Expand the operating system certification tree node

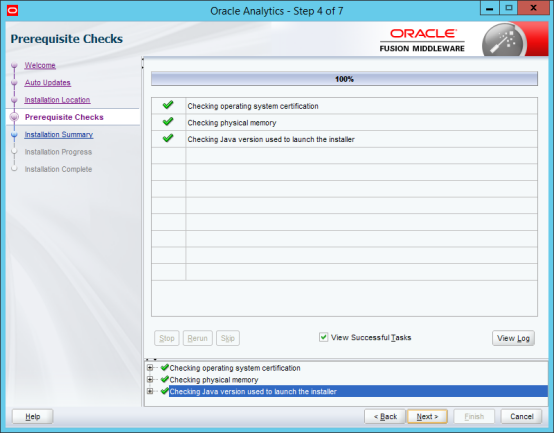[x=150, y=368]
